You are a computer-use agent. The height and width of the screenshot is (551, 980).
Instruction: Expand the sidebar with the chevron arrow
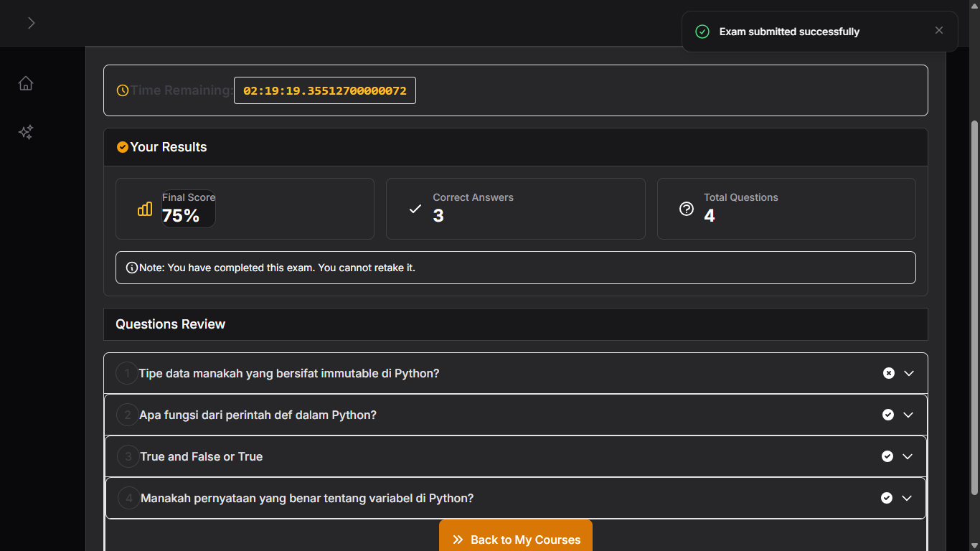point(31,23)
